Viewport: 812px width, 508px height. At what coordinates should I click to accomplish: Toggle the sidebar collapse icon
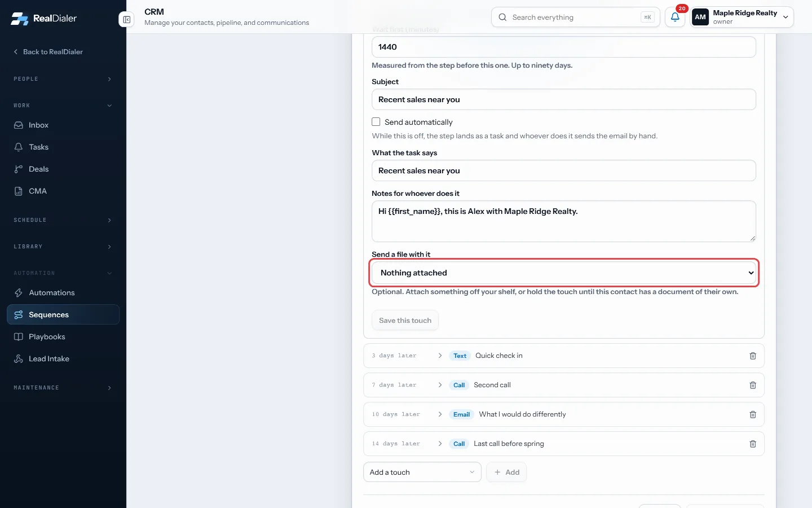pyautogui.click(x=127, y=20)
